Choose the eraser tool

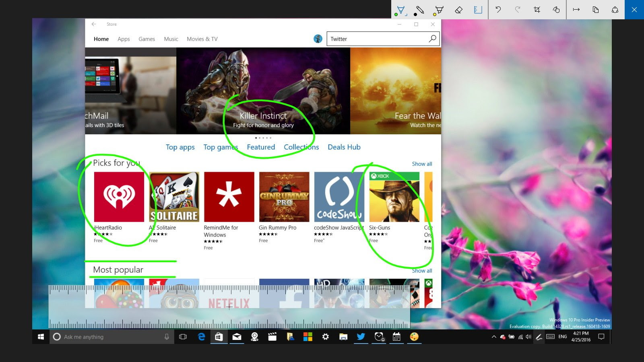pyautogui.click(x=458, y=10)
